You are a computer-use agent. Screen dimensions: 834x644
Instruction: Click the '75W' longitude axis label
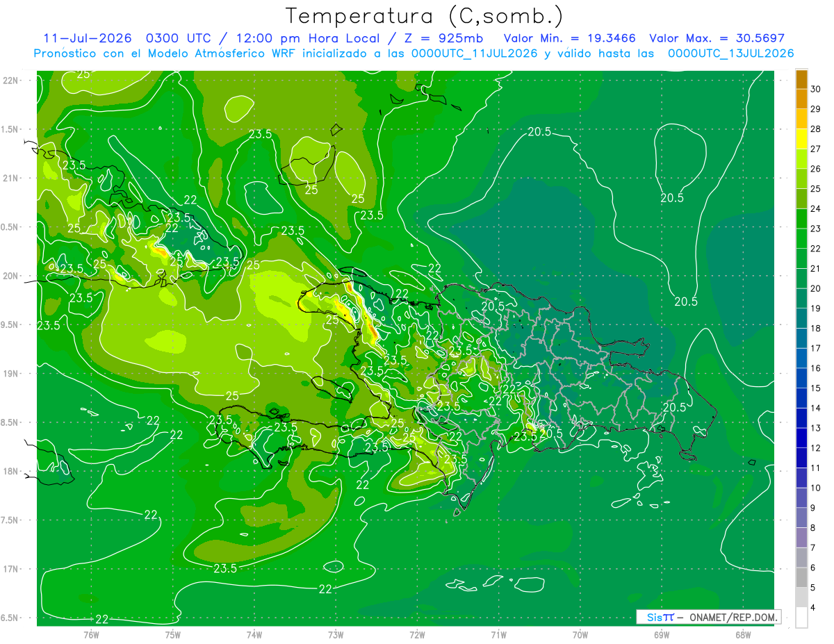[173, 635]
